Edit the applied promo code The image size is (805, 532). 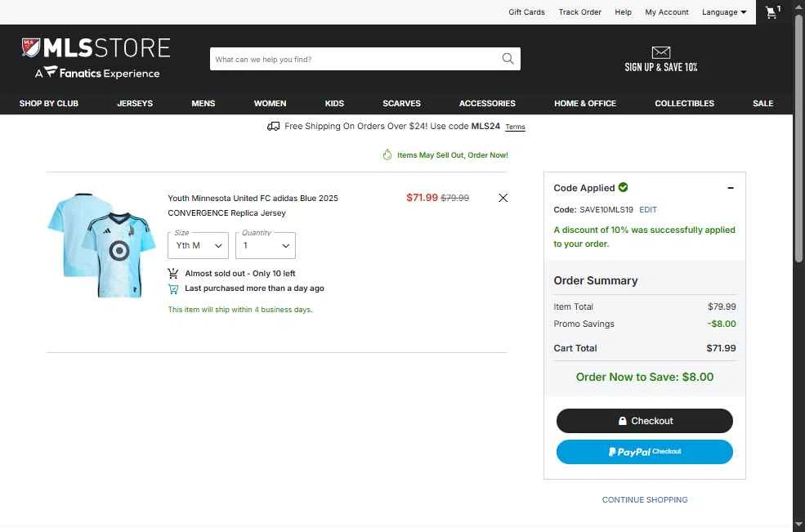[x=648, y=209]
